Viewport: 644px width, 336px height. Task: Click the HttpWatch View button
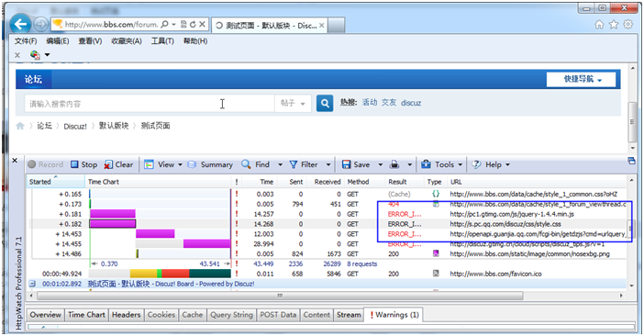(x=160, y=164)
